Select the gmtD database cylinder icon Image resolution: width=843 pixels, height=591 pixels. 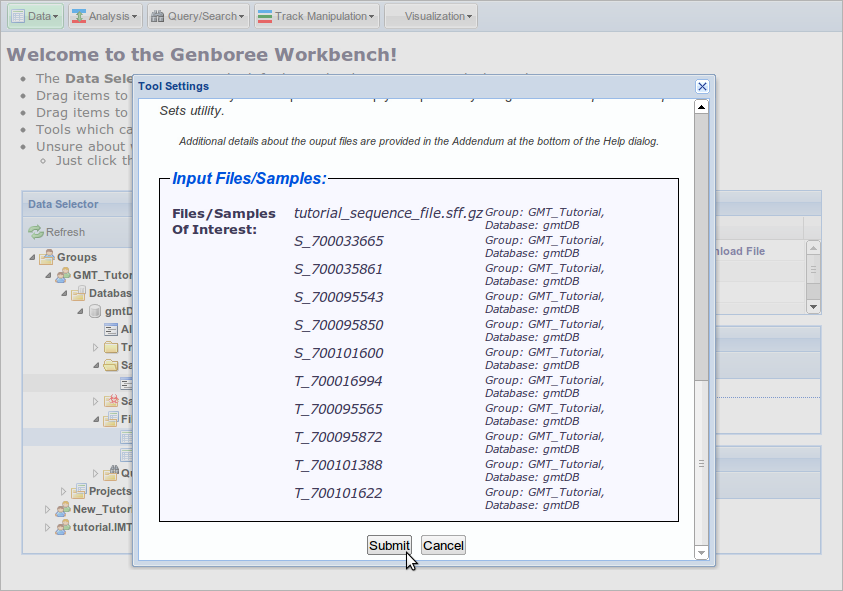point(95,311)
